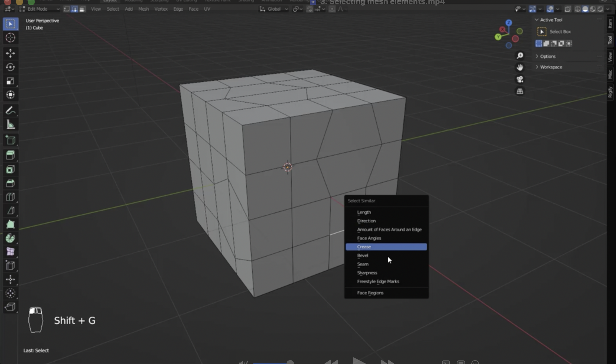Expand the Options panel
This screenshot has height=364, width=616.
click(x=547, y=56)
